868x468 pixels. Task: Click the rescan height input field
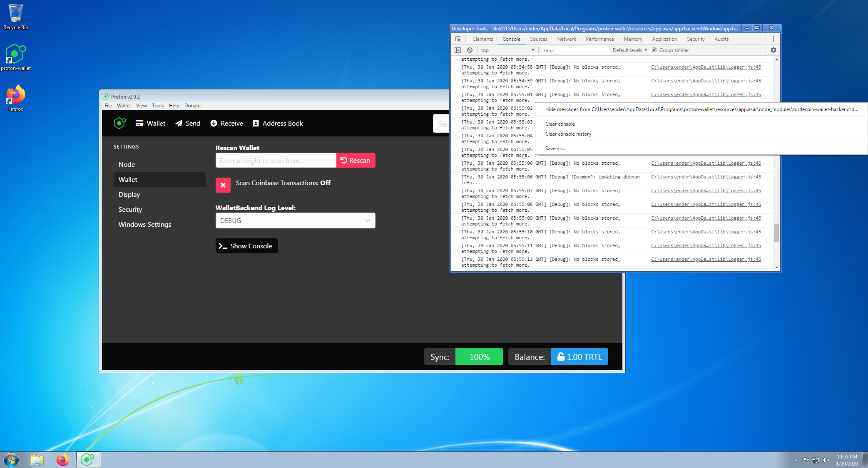click(276, 161)
